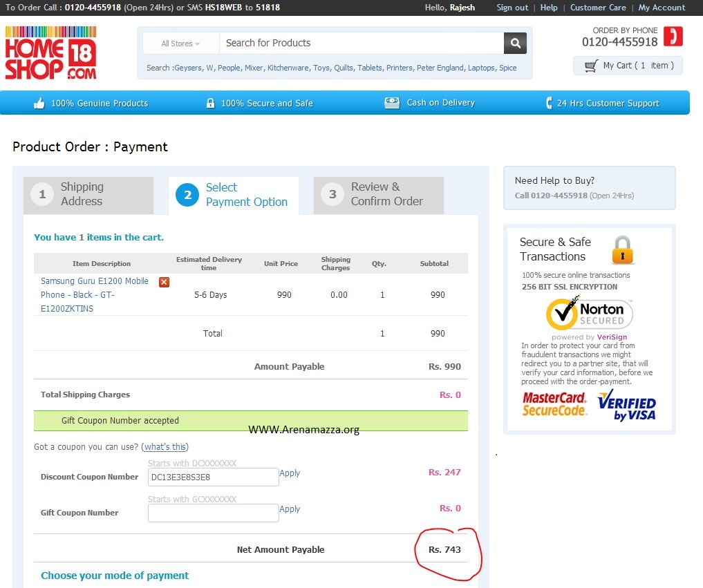Click Printers search suggestion
This screenshot has height=588, width=703.
click(400, 68)
